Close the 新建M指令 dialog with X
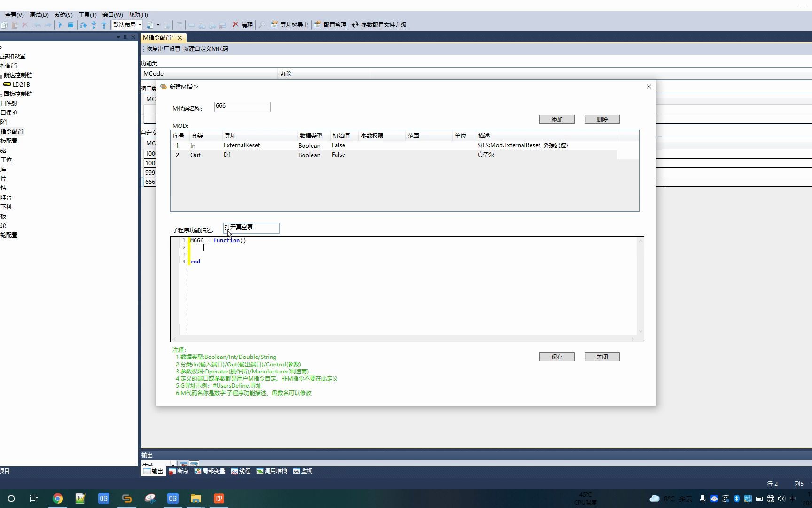Viewport: 812px width, 508px height. coord(649,87)
